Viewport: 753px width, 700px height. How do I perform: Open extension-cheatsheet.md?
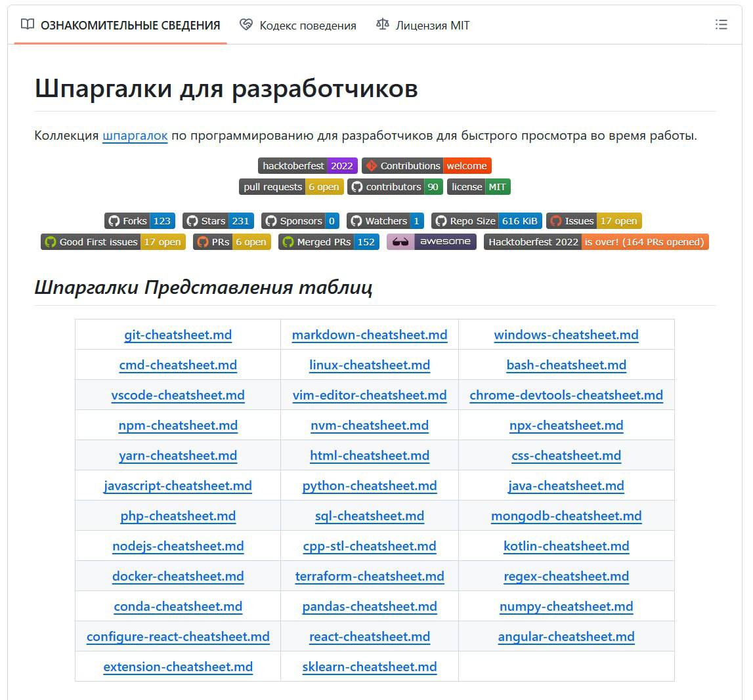[x=178, y=667]
